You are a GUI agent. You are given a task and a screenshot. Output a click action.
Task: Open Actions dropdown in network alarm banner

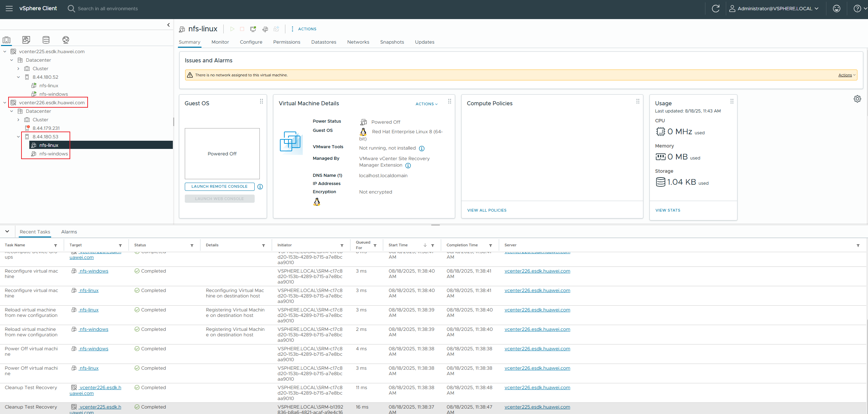coord(847,75)
